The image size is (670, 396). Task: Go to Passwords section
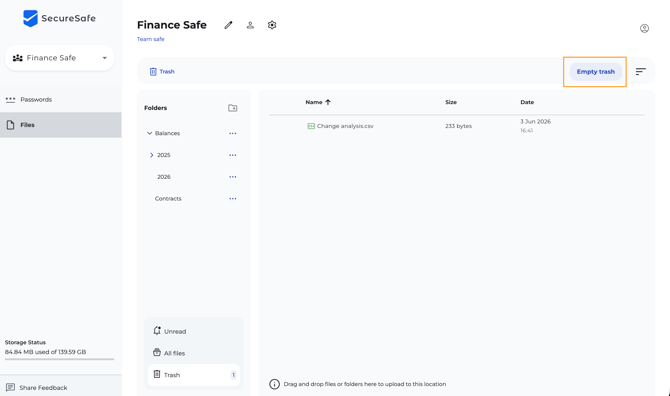pyautogui.click(x=61, y=100)
